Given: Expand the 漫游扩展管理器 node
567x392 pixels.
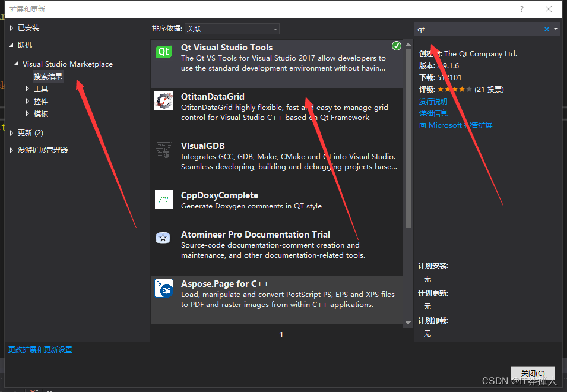Looking at the screenshot, I should (11, 150).
